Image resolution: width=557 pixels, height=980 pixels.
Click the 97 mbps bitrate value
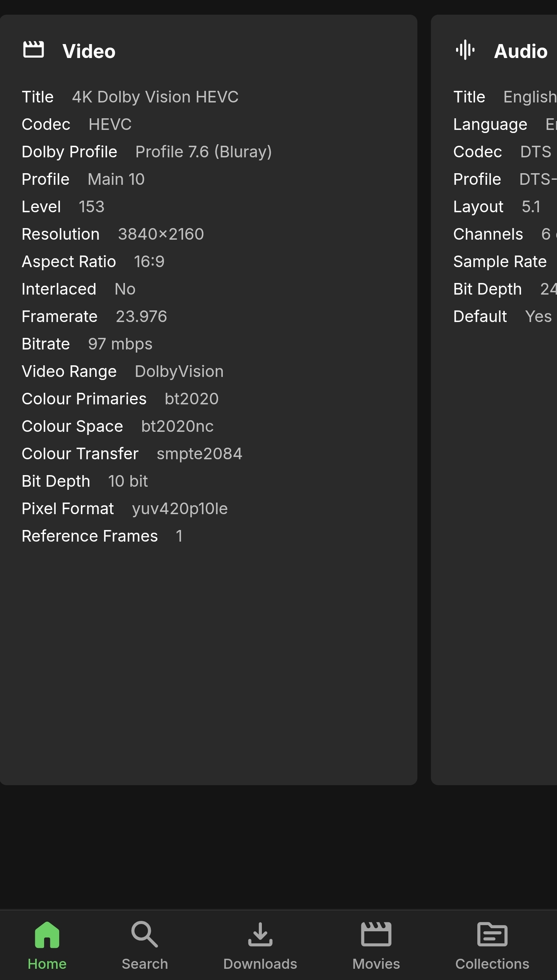pos(120,344)
